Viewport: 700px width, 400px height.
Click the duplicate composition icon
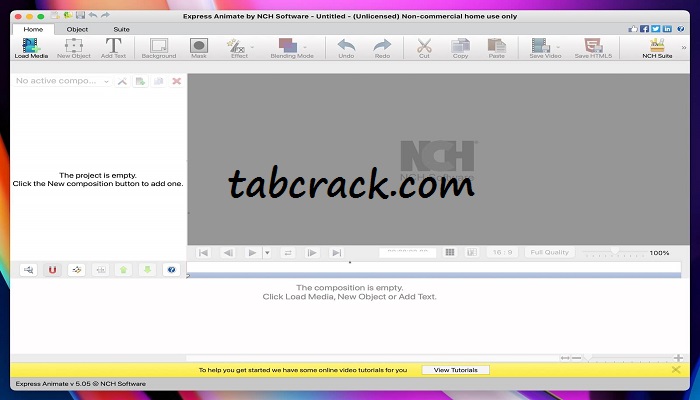click(158, 81)
